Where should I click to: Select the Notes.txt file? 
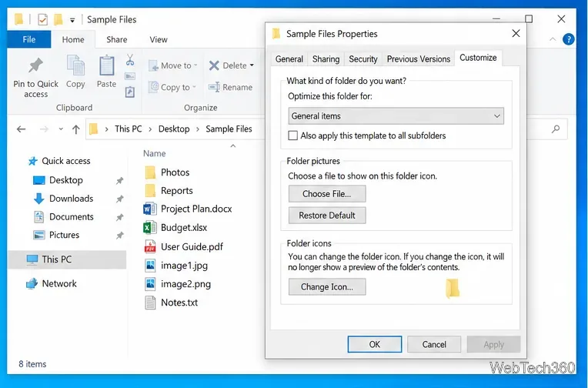[x=172, y=303]
